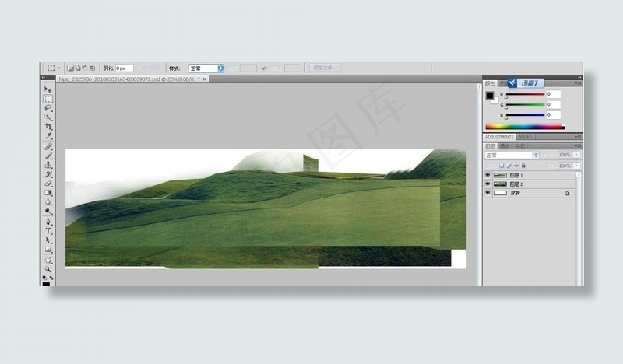623x364 pixels.
Task: Select the Healing Brush tool
Action: coord(48,146)
